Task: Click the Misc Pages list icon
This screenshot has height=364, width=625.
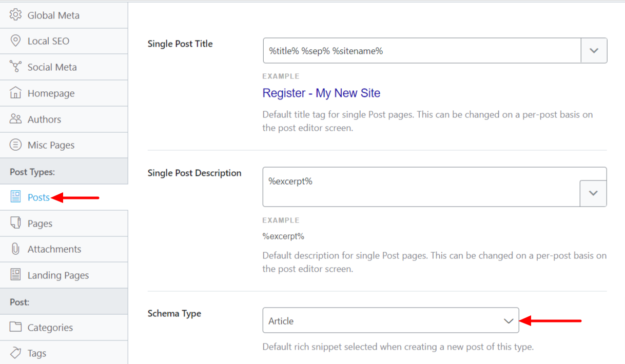Action: tap(16, 145)
